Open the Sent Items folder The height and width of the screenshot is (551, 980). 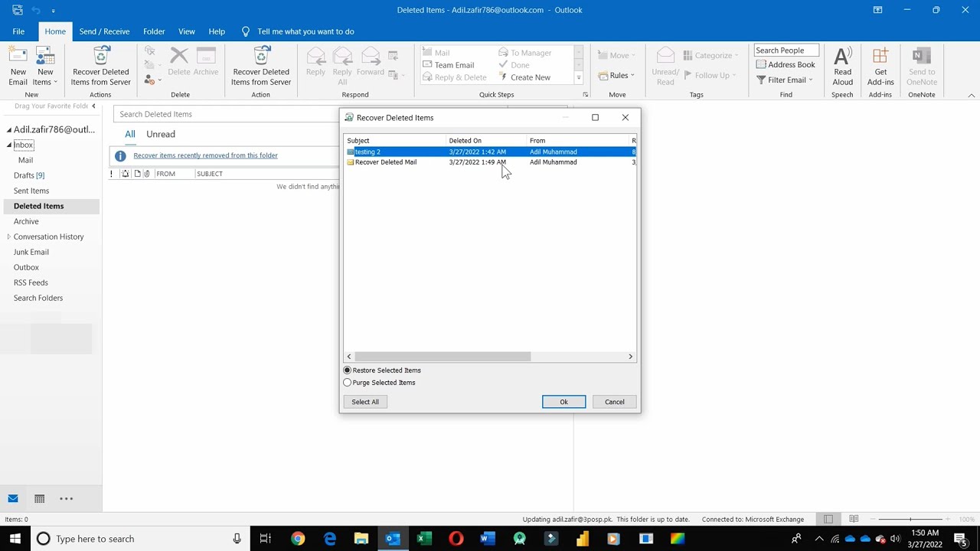coord(31,191)
